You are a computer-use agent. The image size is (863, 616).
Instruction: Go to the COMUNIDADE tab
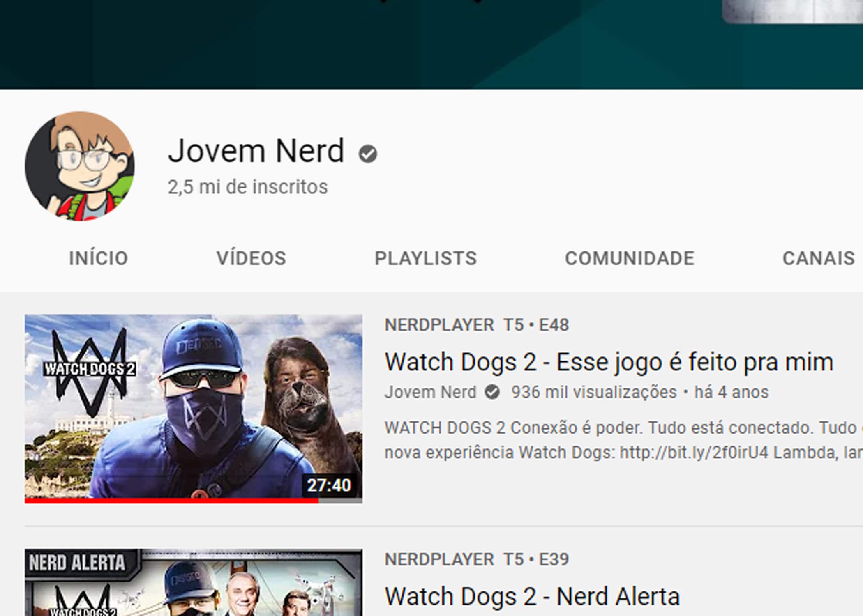point(630,258)
